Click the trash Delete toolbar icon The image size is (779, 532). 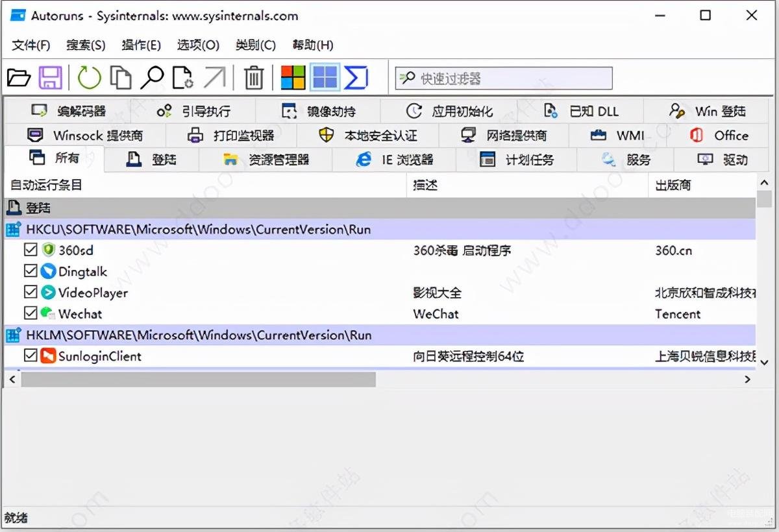(x=253, y=78)
